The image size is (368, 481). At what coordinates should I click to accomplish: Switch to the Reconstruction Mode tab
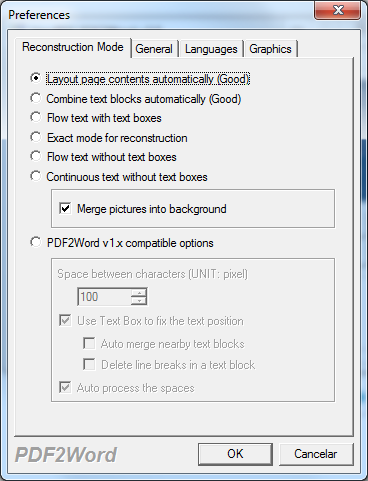pos(73,47)
